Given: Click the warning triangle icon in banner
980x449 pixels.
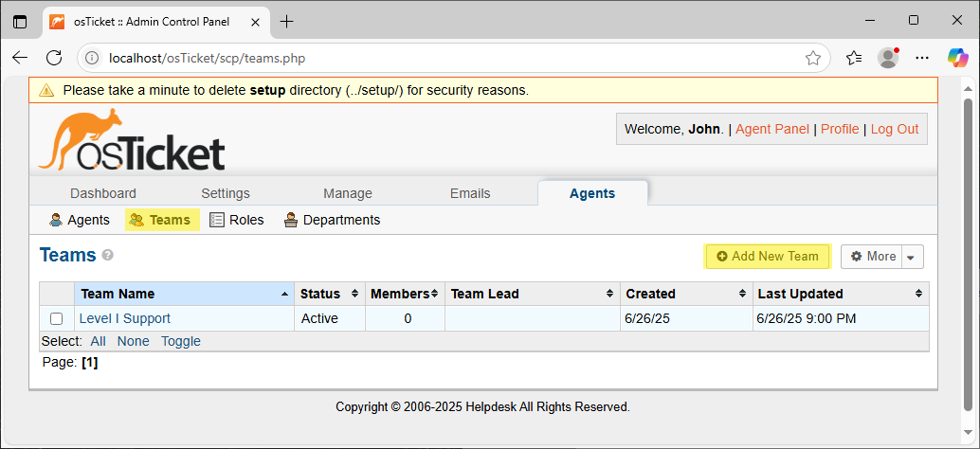Looking at the screenshot, I should click(46, 90).
